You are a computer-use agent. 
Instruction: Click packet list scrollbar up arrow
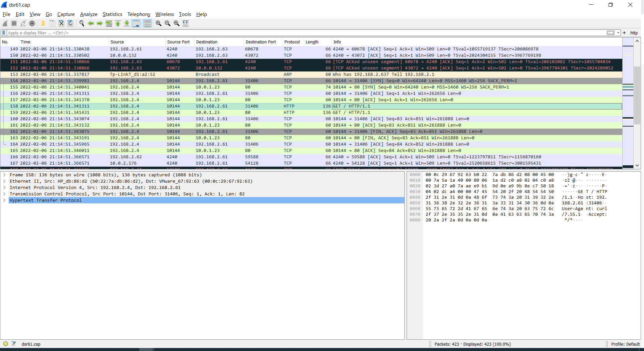(637, 41)
